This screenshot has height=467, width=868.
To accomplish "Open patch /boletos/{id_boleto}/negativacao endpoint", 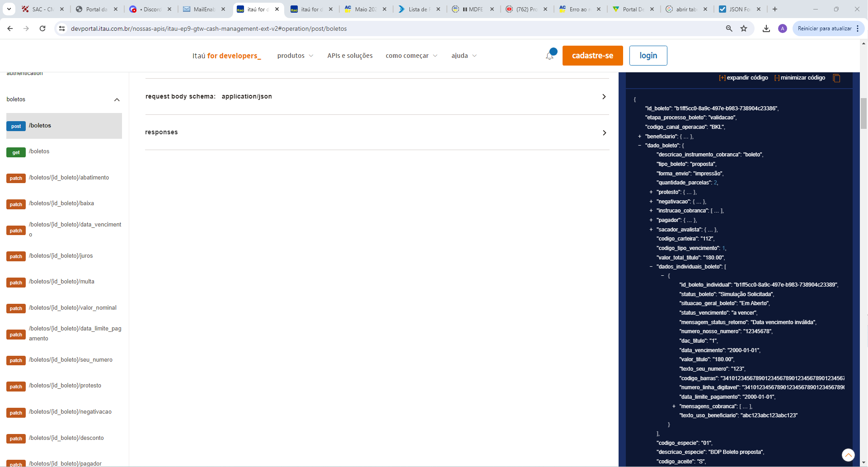I will pos(64,412).
